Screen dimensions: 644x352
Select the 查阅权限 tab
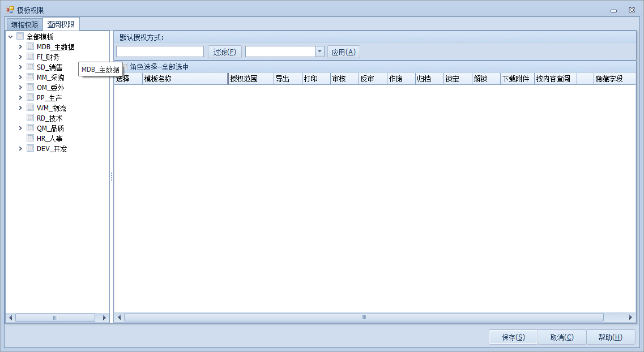61,25
